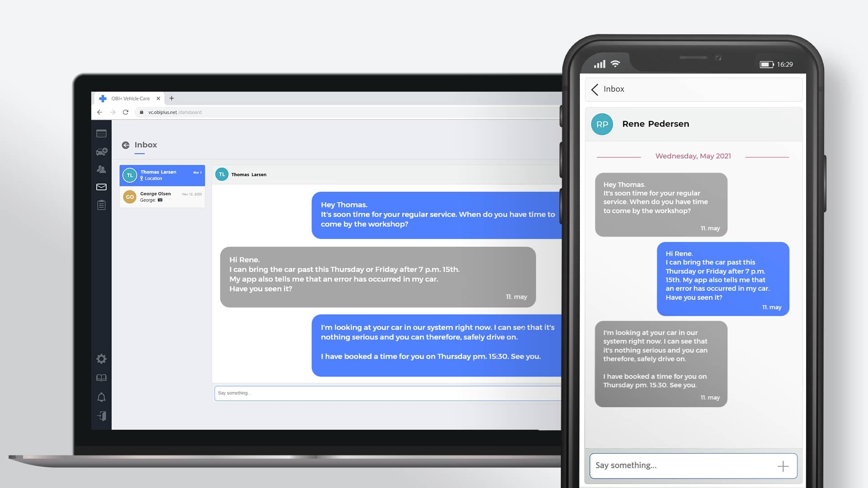Select the book/manual icon in sidebar
Image resolution: width=868 pixels, height=488 pixels.
101,377
